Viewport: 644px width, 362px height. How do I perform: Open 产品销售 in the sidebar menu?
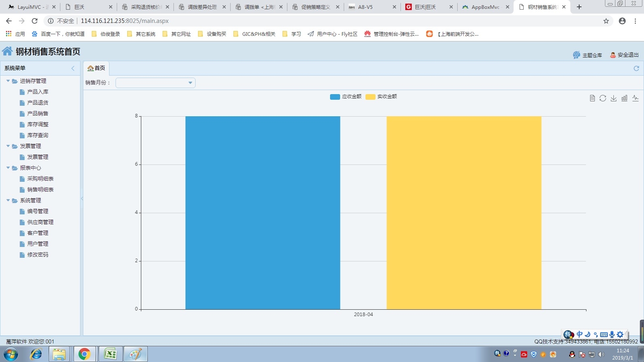coord(37,113)
